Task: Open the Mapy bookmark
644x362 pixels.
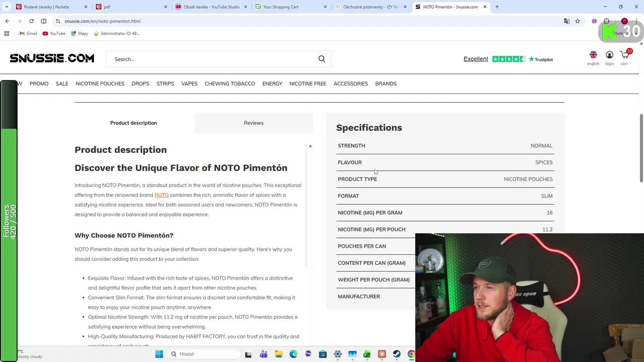Action: (x=79, y=33)
